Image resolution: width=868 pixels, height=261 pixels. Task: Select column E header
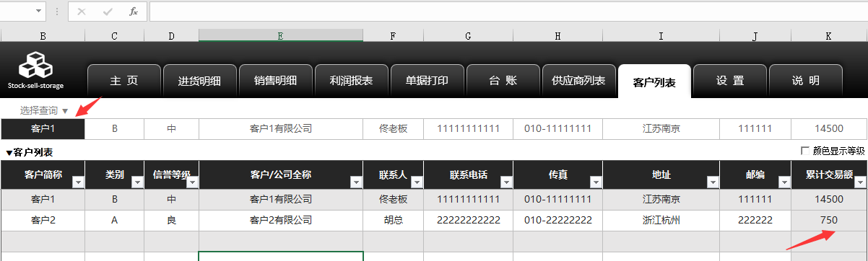click(281, 35)
